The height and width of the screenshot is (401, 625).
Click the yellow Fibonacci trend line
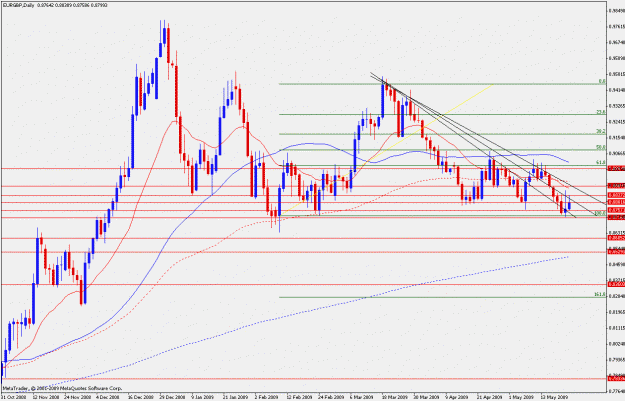(387, 150)
